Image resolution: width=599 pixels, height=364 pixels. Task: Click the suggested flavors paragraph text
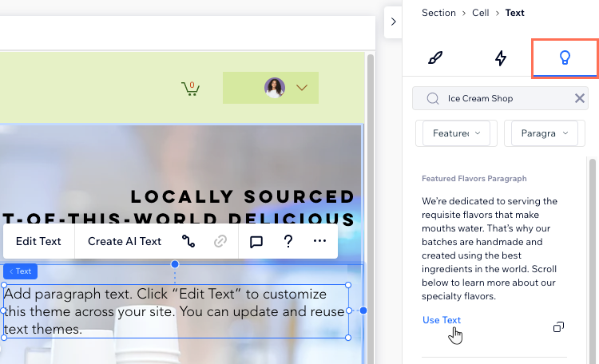tap(490, 248)
